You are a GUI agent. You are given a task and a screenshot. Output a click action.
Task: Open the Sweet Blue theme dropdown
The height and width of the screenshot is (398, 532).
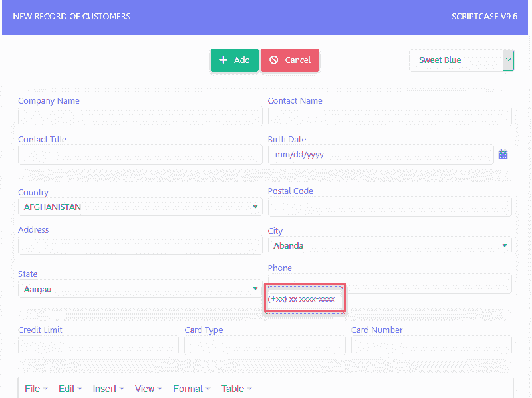pyautogui.click(x=462, y=60)
